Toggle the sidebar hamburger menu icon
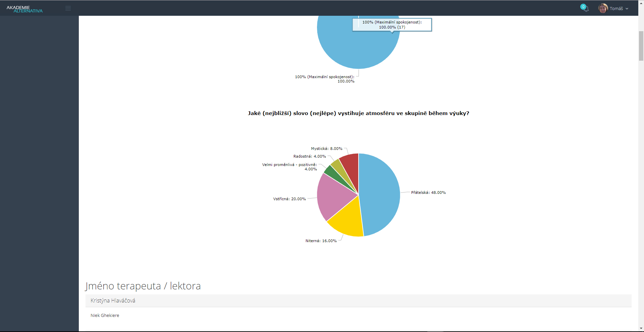Viewport: 644px width, 332px height. [x=68, y=8]
